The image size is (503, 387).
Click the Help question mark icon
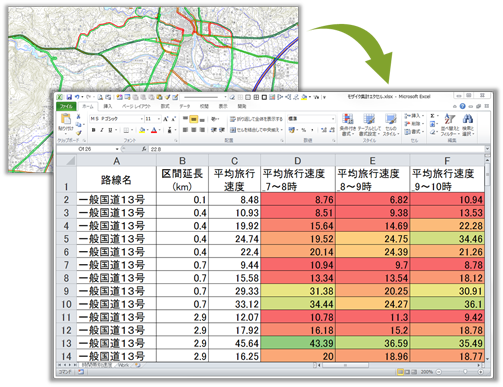462,106
